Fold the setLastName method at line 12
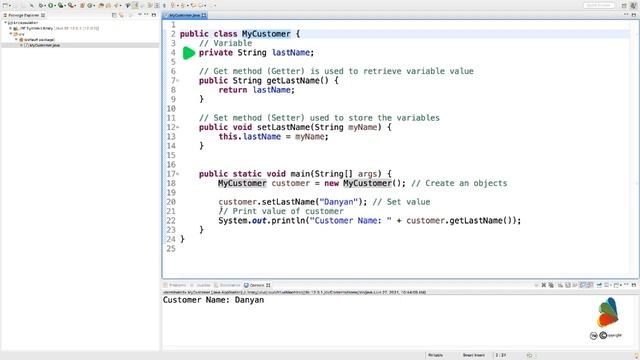640x360 pixels. [x=178, y=127]
